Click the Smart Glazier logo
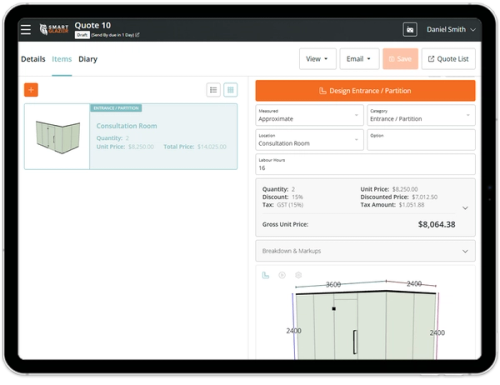 [54, 29]
